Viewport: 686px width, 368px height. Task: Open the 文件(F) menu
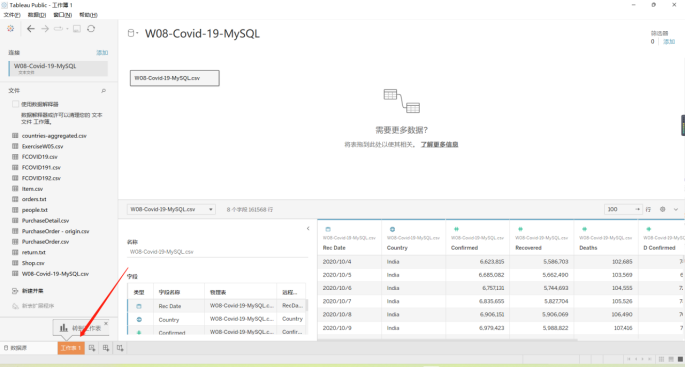coord(12,15)
